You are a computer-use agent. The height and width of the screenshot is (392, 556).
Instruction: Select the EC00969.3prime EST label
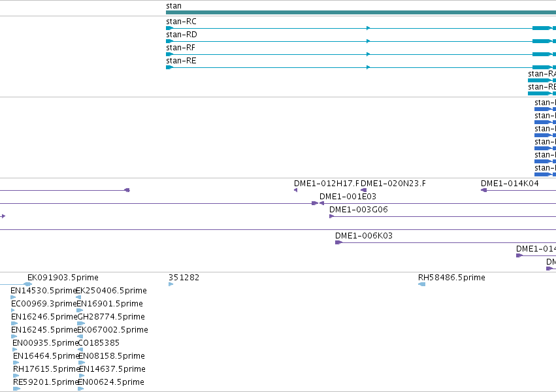[x=44, y=304]
